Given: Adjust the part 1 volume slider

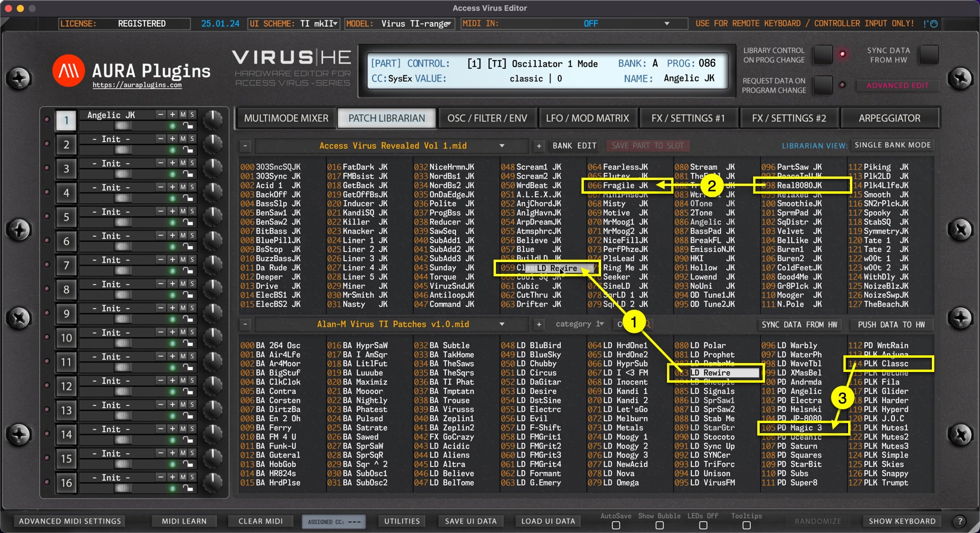Looking at the screenshot, I should (124, 126).
